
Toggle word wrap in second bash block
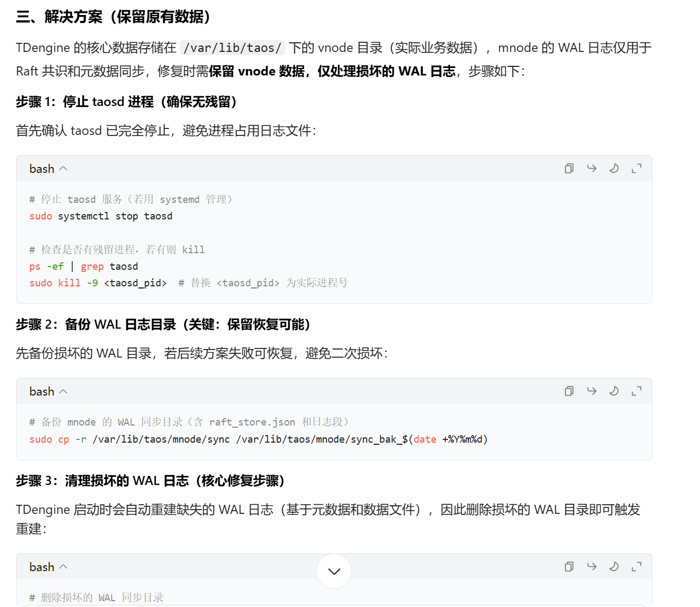[591, 391]
